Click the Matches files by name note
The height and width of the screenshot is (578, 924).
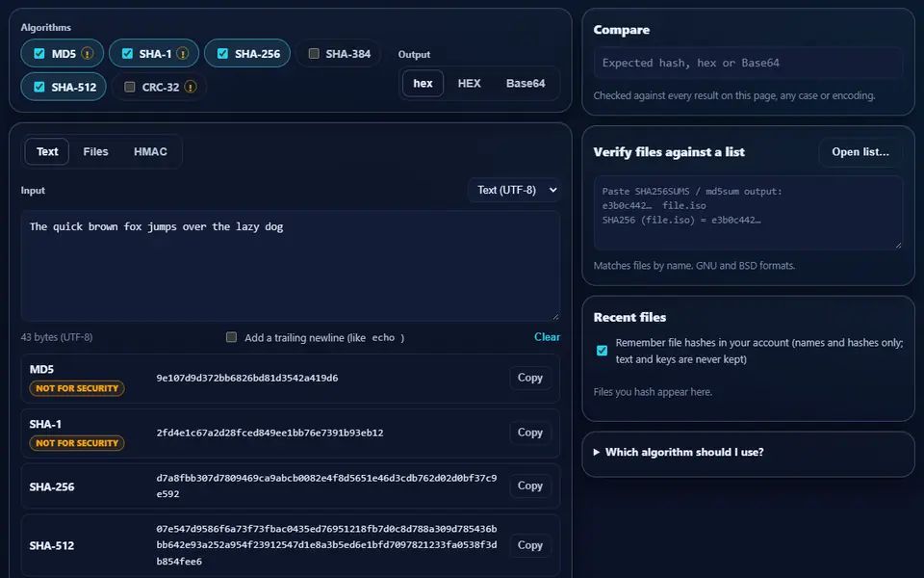[x=694, y=266]
